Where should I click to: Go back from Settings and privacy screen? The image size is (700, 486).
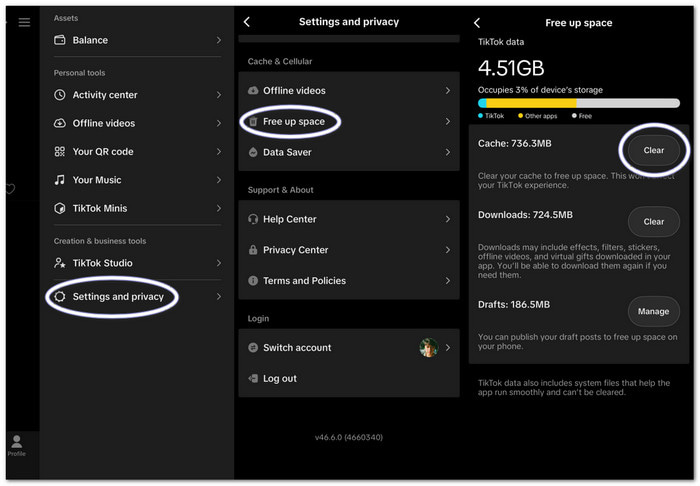247,21
